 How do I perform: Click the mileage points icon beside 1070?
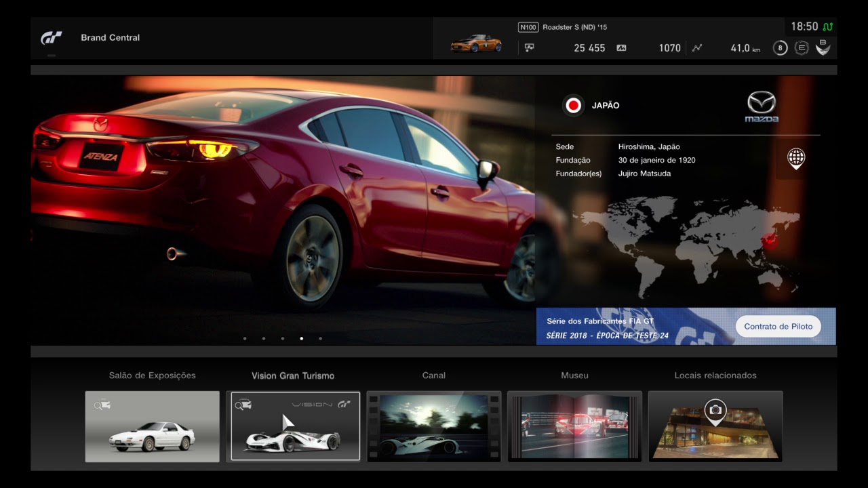coord(621,47)
